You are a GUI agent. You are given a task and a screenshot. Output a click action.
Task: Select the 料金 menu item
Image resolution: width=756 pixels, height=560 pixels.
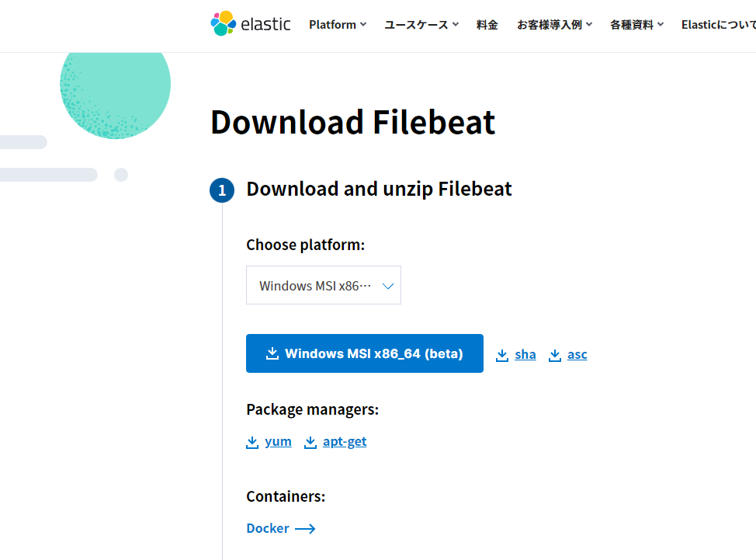coord(487,24)
